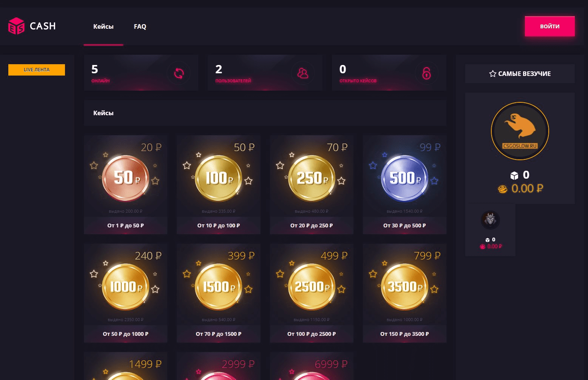Open the CSGOSLOW.RU sloth avatar
The height and width of the screenshot is (380, 588).
(x=520, y=131)
